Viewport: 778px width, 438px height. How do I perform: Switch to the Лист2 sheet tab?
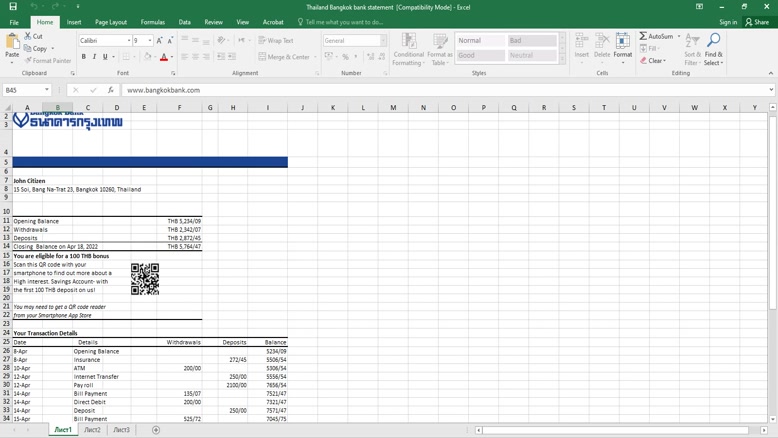click(92, 430)
